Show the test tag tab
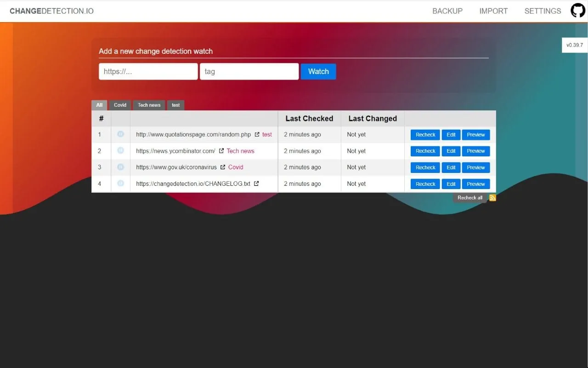The width and height of the screenshot is (588, 368). pos(175,105)
